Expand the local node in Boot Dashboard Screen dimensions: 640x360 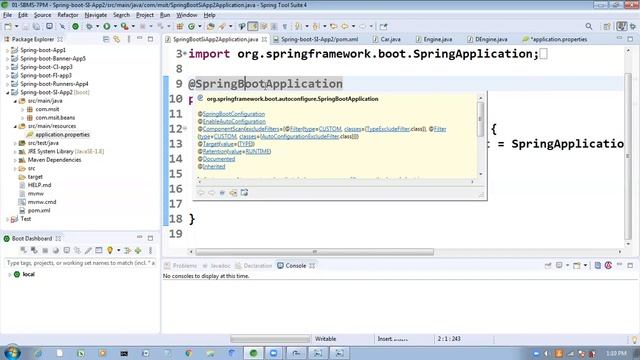tap(9, 274)
